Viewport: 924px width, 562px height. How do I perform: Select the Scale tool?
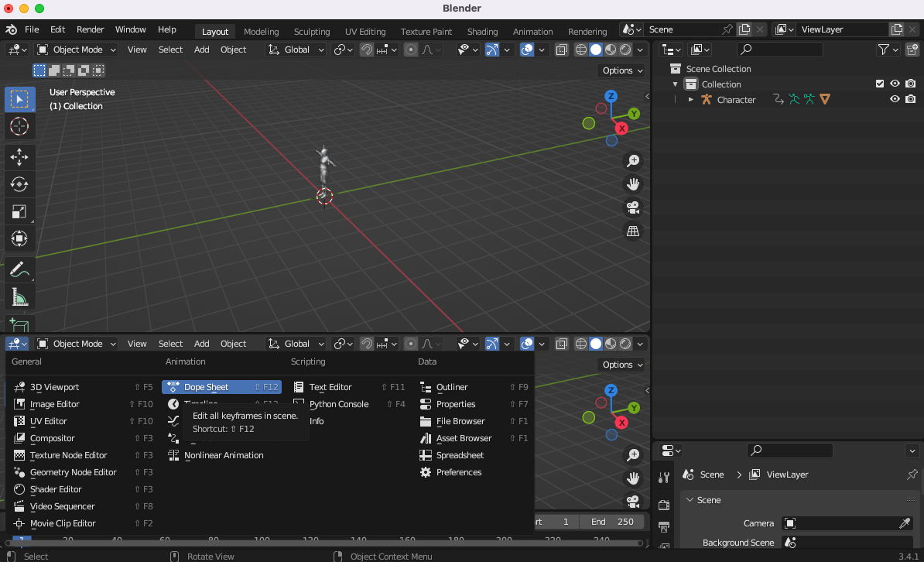tap(19, 211)
